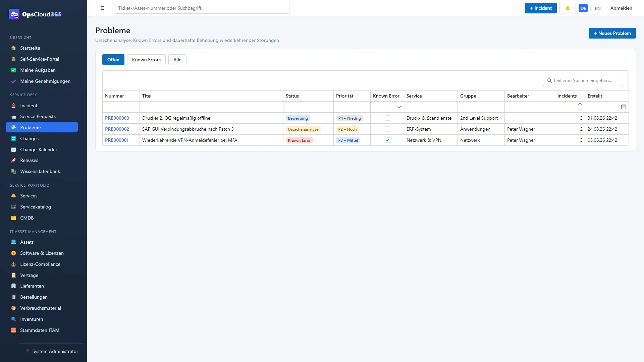Click the Change-Kalender calendar icon

point(13,149)
